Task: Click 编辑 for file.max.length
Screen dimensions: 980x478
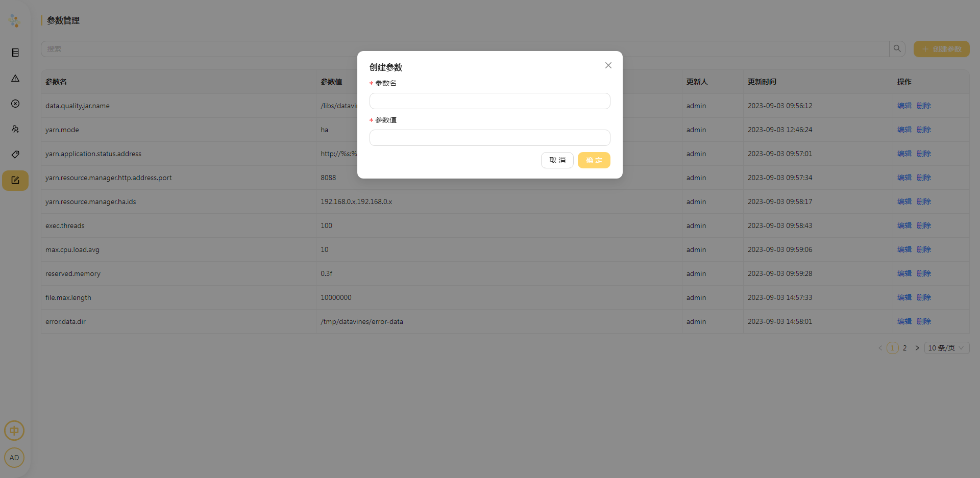Action: (x=904, y=297)
